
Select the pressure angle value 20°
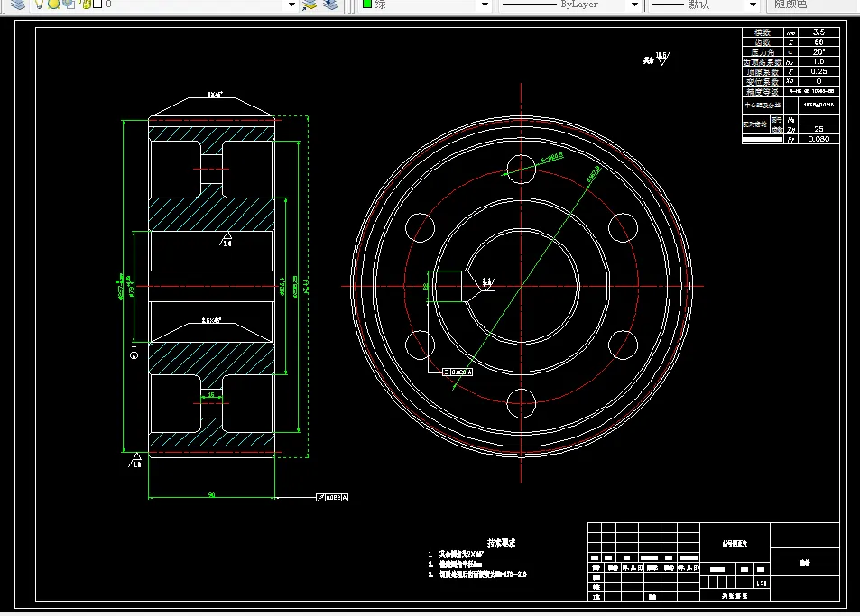click(818, 52)
